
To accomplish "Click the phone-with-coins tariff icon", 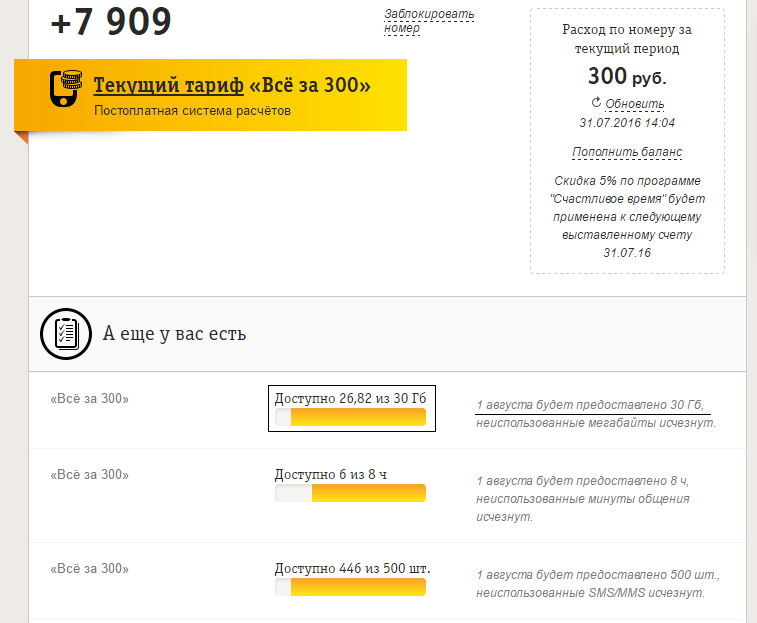I will pos(66,88).
